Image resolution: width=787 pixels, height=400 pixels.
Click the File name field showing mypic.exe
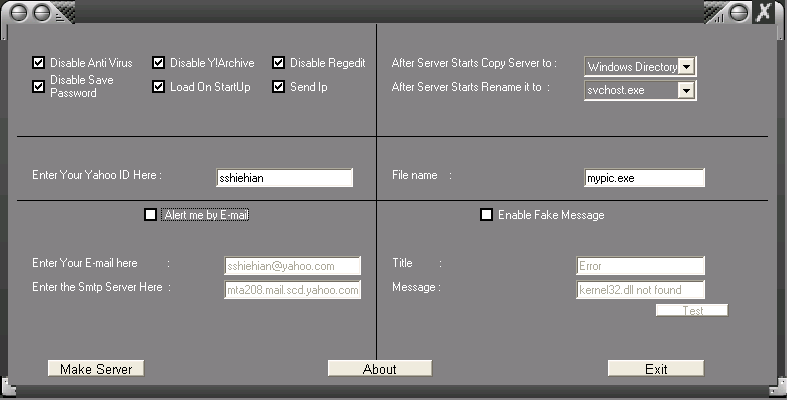(644, 178)
